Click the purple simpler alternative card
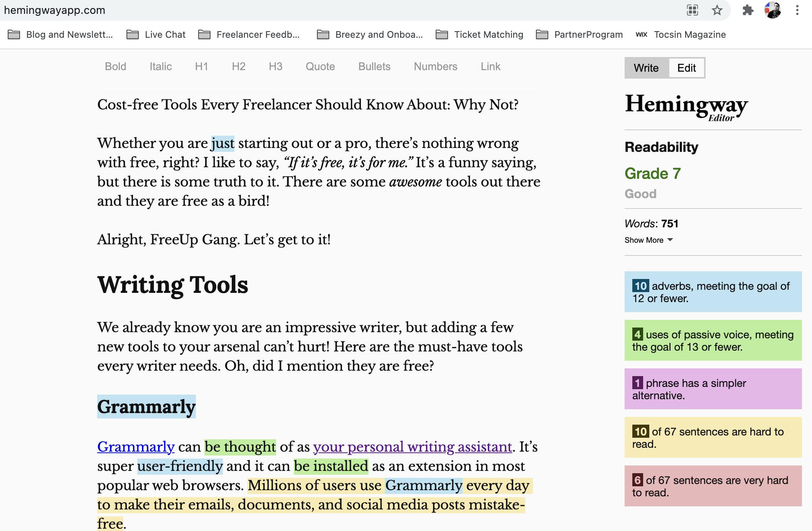Viewport: 812px width, 531px height. coord(713,389)
